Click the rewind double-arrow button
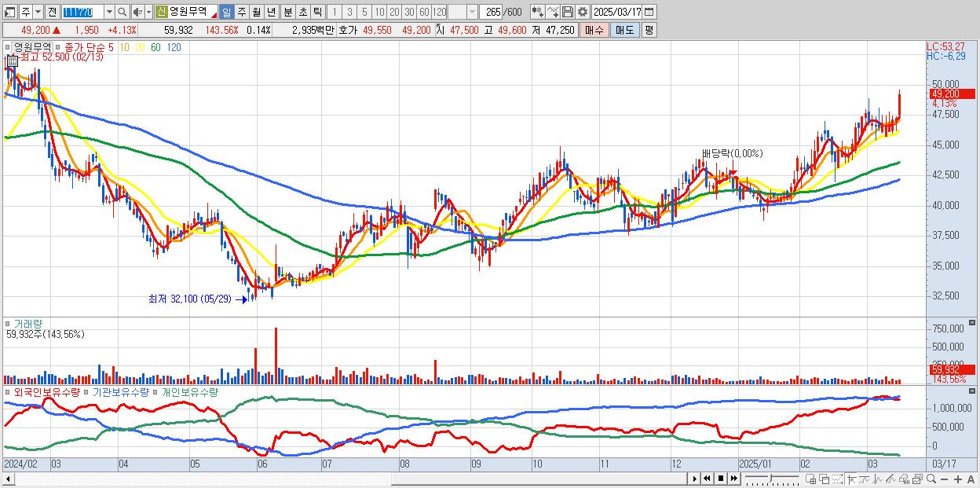This screenshot has width=980, height=488. [x=707, y=479]
